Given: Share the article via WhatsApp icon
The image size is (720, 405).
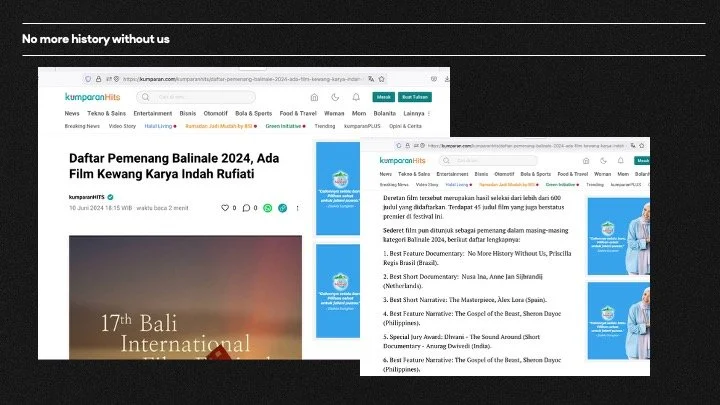Looking at the screenshot, I should 268,208.
